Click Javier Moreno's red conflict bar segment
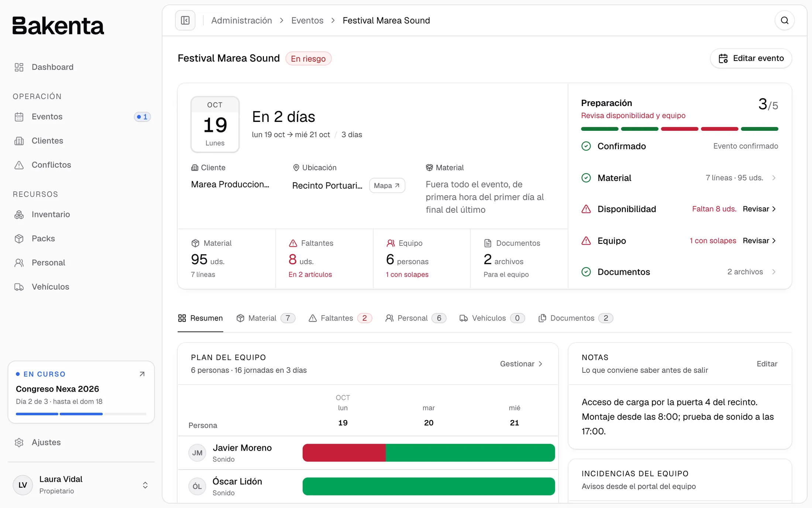Viewport: 812px width, 508px height. click(344, 453)
